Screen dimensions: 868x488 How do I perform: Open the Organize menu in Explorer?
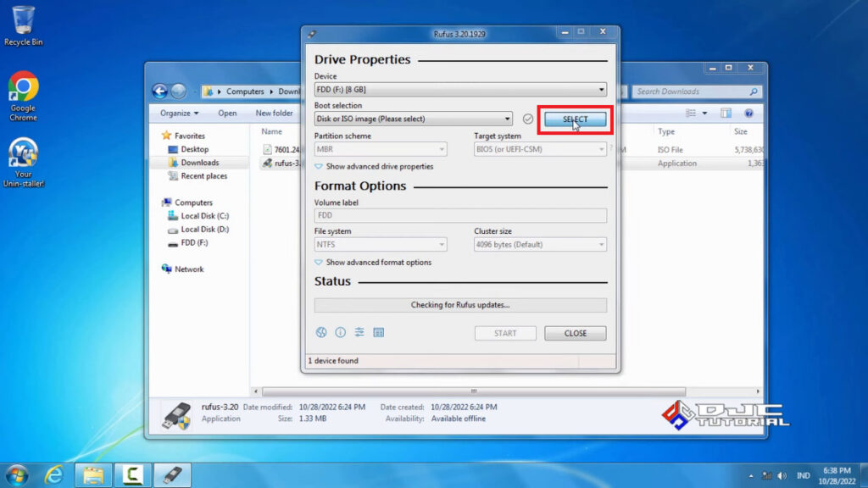(x=178, y=112)
